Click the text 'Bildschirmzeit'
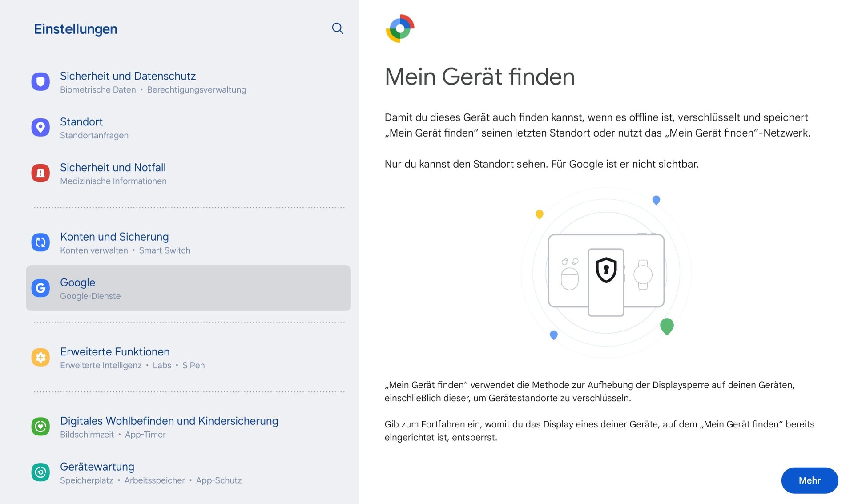The width and height of the screenshot is (854, 504). pyautogui.click(x=87, y=435)
